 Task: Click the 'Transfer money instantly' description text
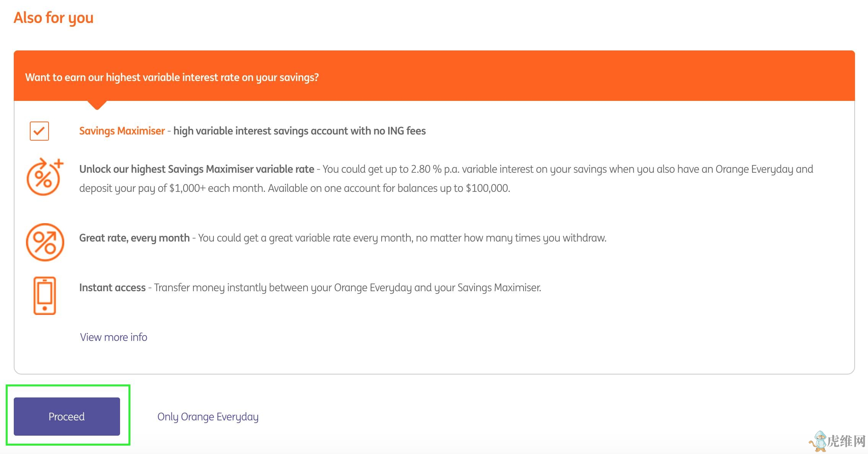click(x=347, y=288)
